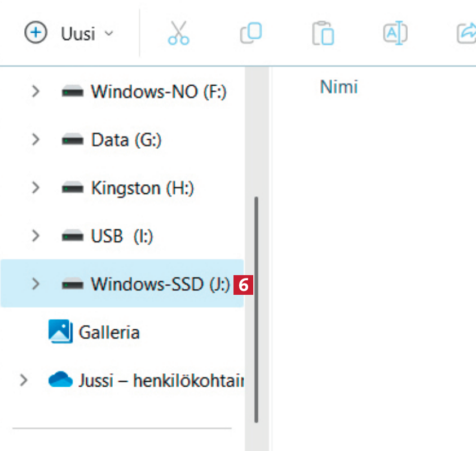Click the Rename icon in toolbar

coord(395,33)
